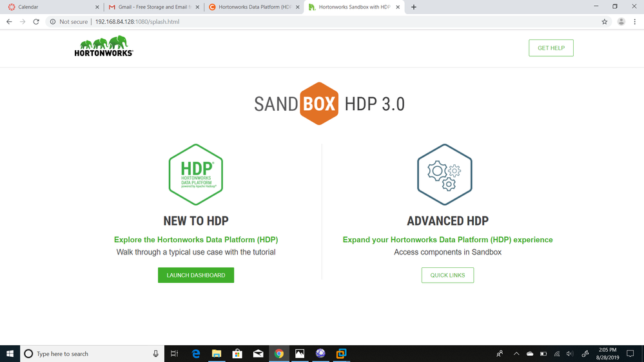Click the LAUNCH DASHBOARD button
The height and width of the screenshot is (362, 644).
196,275
